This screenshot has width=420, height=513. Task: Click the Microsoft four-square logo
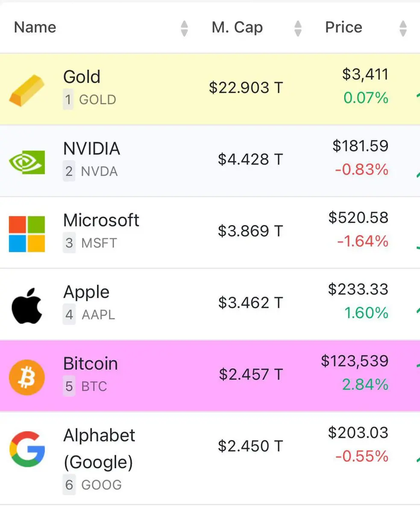point(26,234)
